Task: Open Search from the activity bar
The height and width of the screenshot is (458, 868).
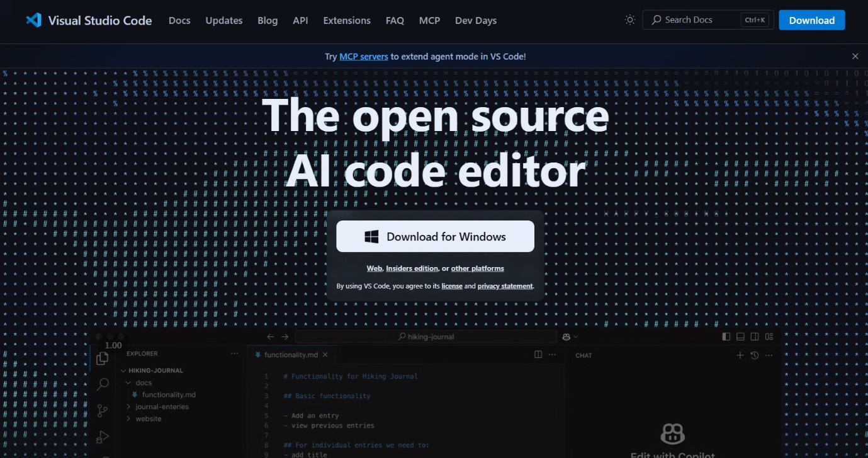Action: (102, 384)
